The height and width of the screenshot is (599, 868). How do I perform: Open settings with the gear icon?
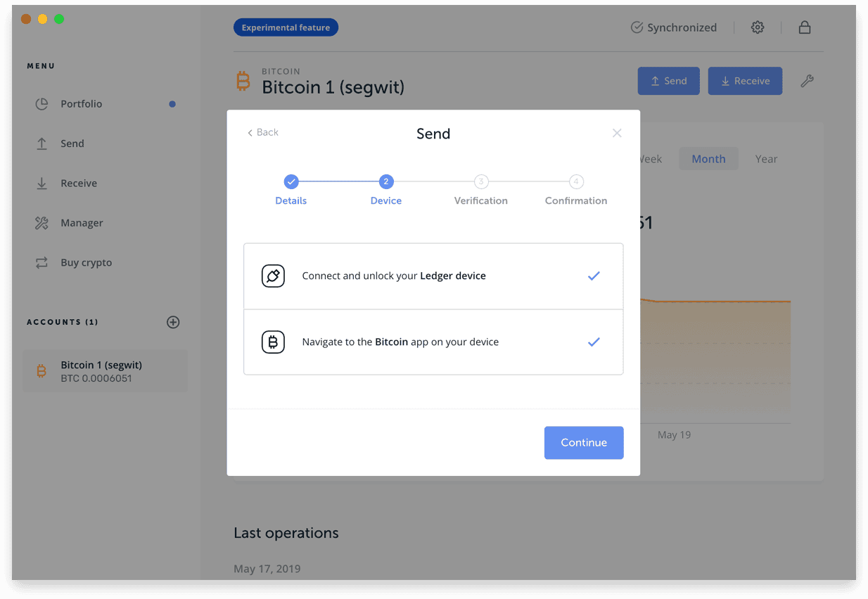click(x=758, y=27)
